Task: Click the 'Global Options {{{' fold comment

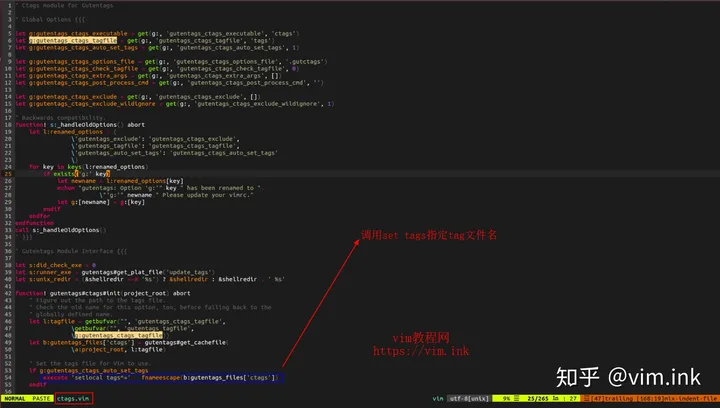Action: tap(53, 20)
